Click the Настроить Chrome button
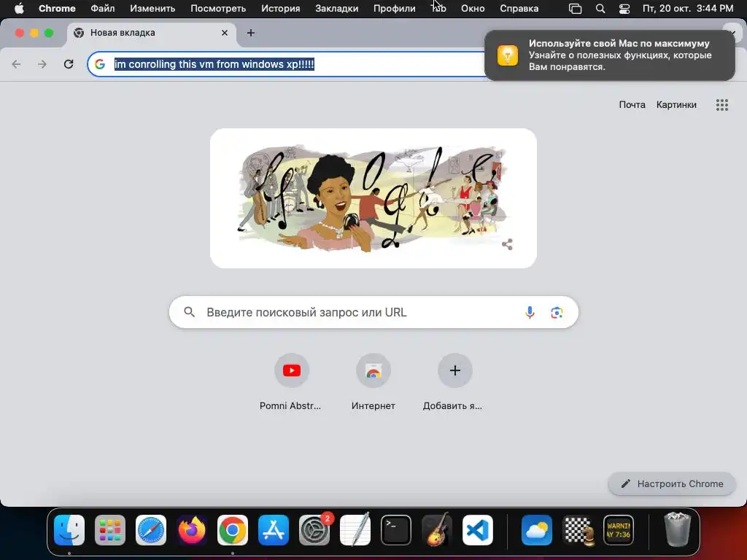The image size is (747, 560). [672, 484]
